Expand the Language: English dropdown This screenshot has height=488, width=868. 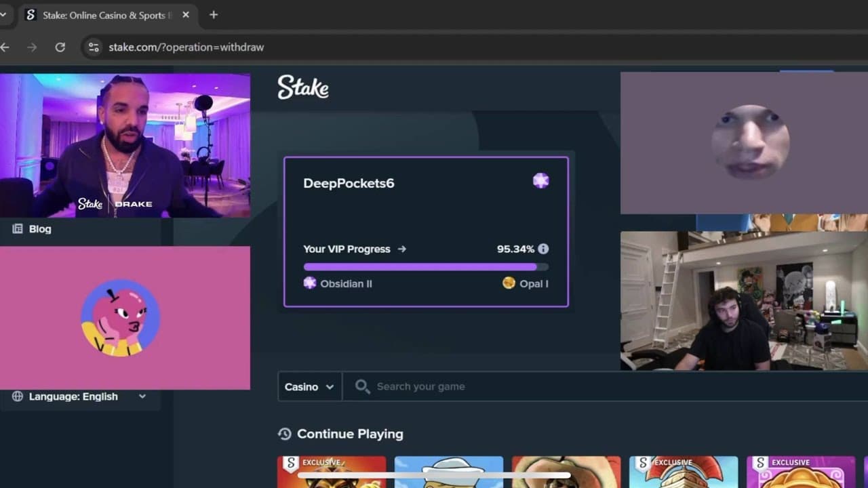(80, 396)
